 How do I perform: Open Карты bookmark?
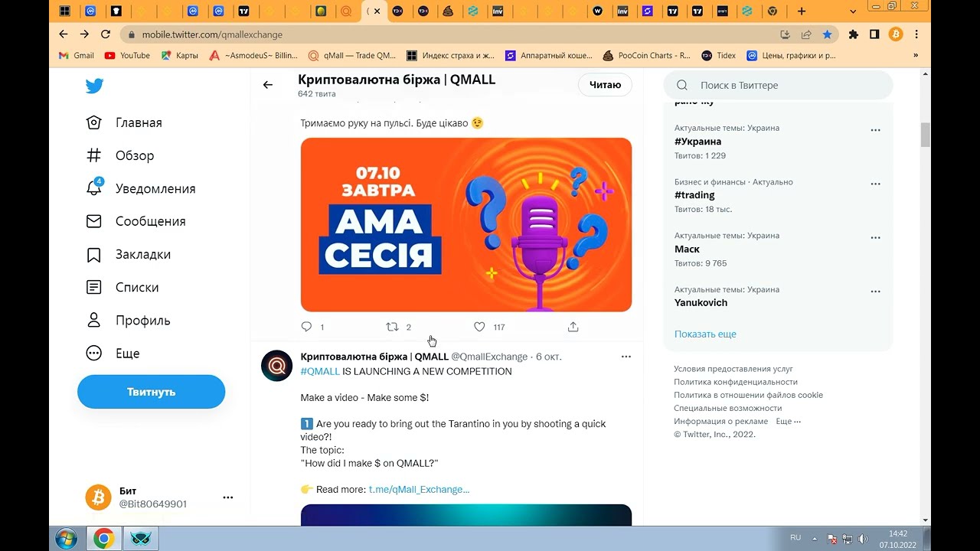pyautogui.click(x=179, y=55)
